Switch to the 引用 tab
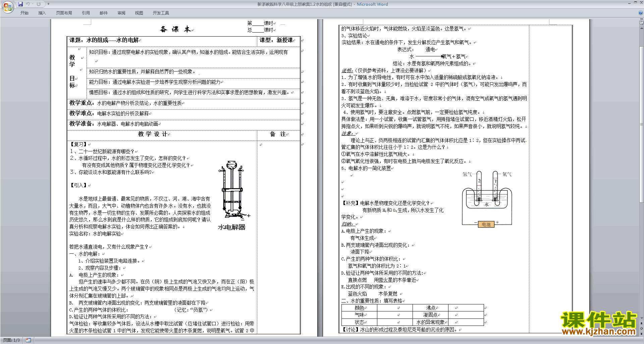644x344 pixels. tap(86, 13)
